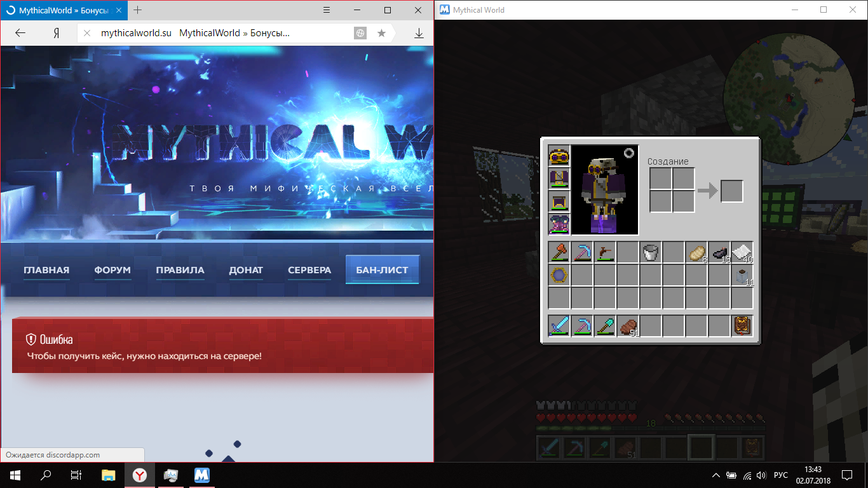Click the player character preview
The width and height of the screenshot is (868, 488).
coord(605,191)
